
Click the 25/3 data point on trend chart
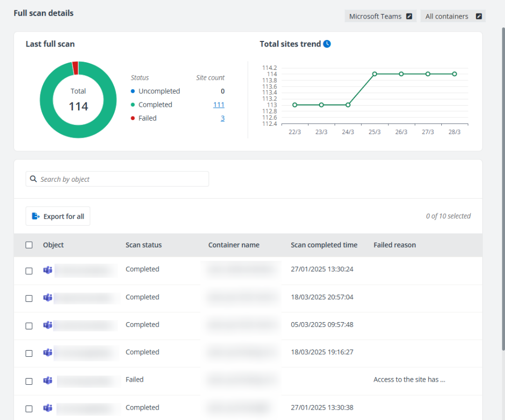click(374, 74)
